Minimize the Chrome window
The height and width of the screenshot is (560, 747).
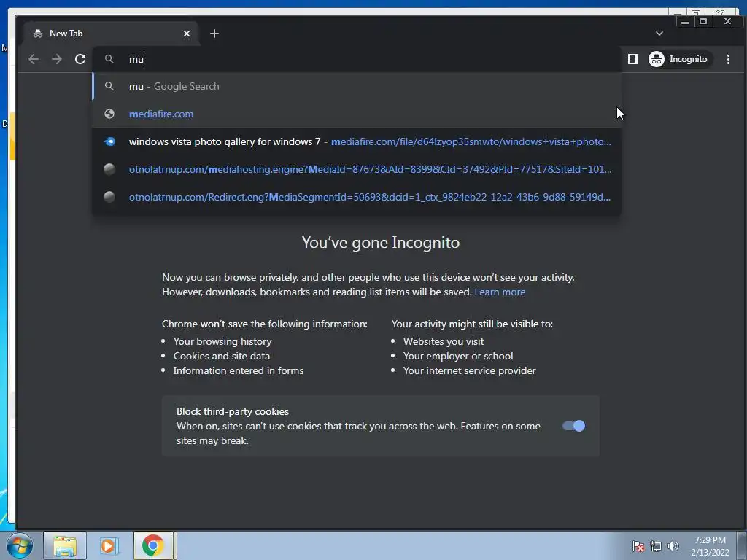[684, 21]
